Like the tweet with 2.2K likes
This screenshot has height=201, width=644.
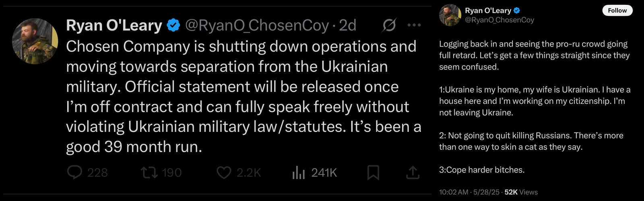click(x=224, y=173)
